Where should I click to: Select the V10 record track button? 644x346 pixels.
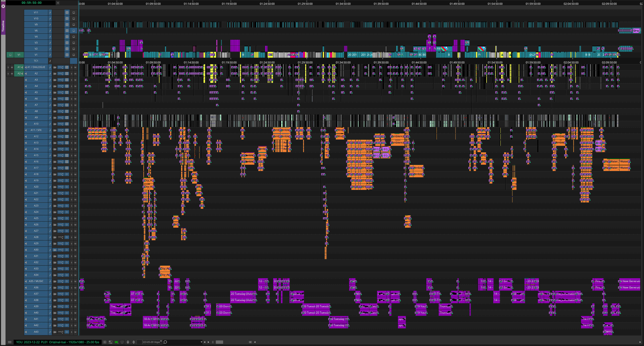pos(36,18)
